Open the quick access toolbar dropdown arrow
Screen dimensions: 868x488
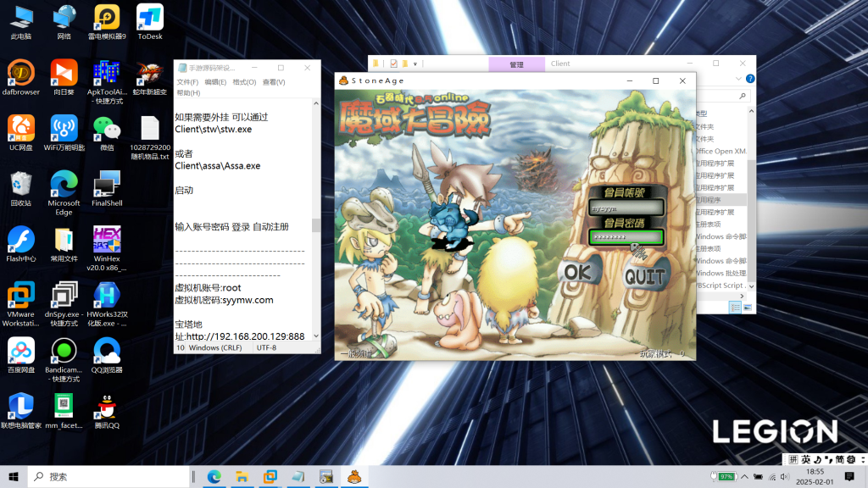415,64
